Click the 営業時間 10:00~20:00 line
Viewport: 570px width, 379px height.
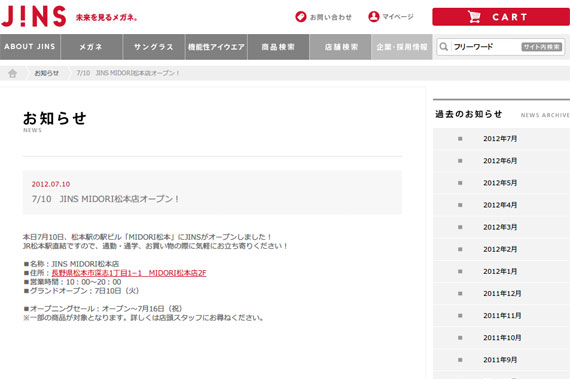(72, 282)
